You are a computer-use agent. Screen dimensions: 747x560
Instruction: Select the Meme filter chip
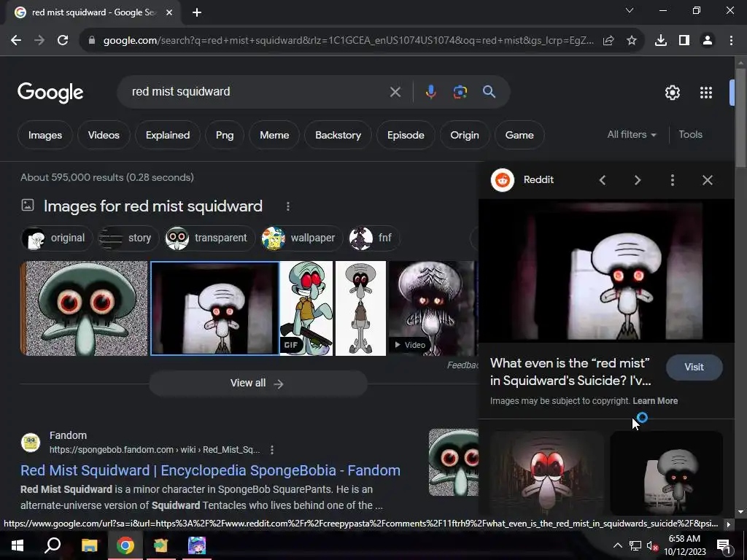click(x=274, y=135)
